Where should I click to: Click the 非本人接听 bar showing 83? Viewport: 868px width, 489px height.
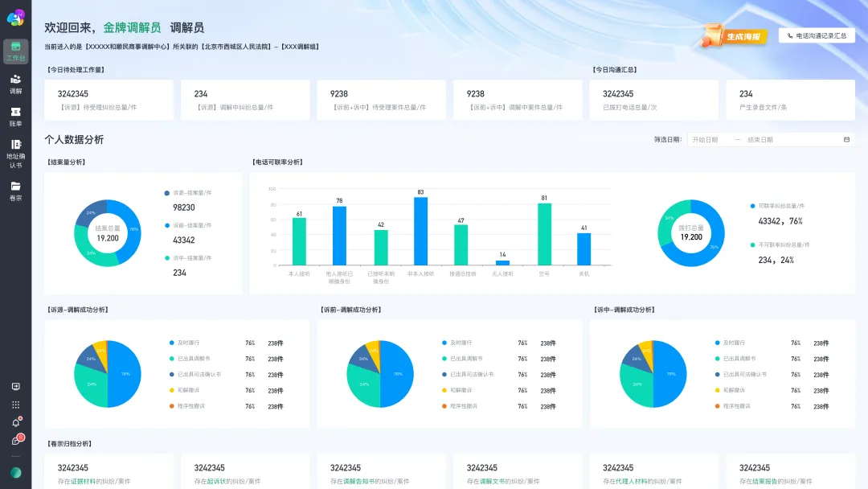420,232
